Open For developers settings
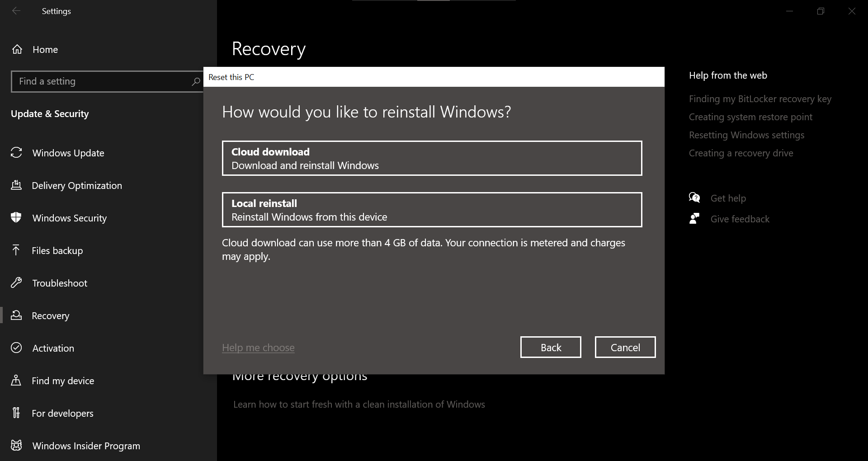The image size is (868, 461). coord(62,413)
